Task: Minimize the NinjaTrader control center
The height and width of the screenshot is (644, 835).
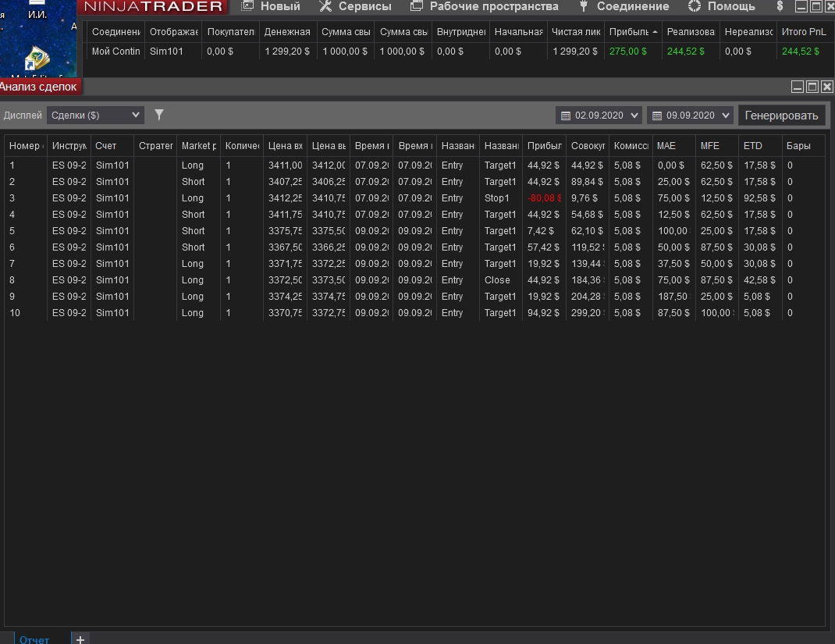Action: 801,6
